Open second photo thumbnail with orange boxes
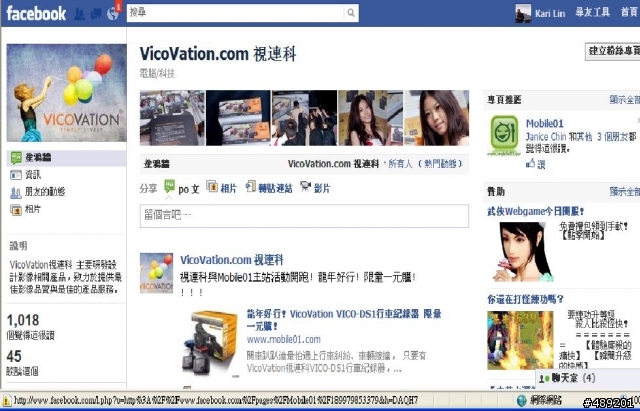 coord(238,118)
